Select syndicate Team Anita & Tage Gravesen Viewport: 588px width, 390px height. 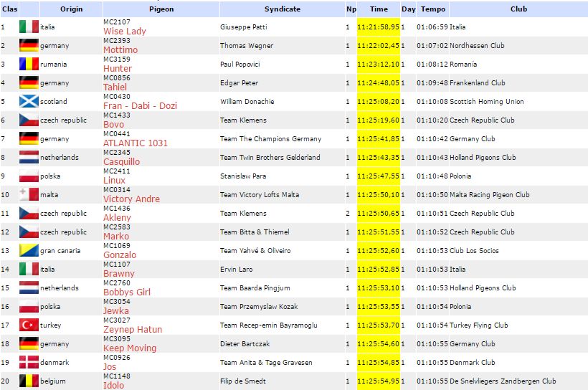[x=266, y=363]
